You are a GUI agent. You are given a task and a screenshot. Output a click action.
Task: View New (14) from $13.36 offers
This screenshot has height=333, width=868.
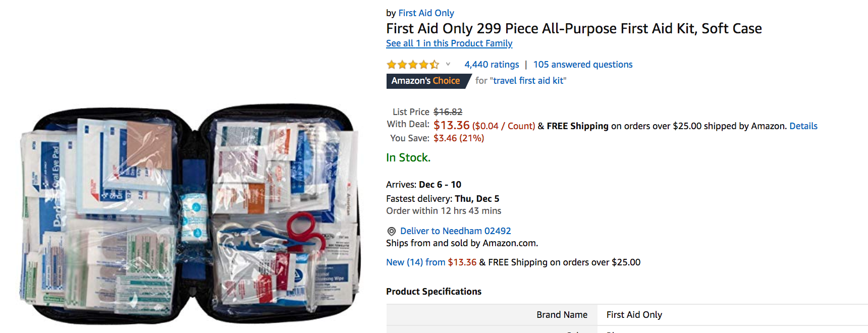pyautogui.click(x=431, y=262)
